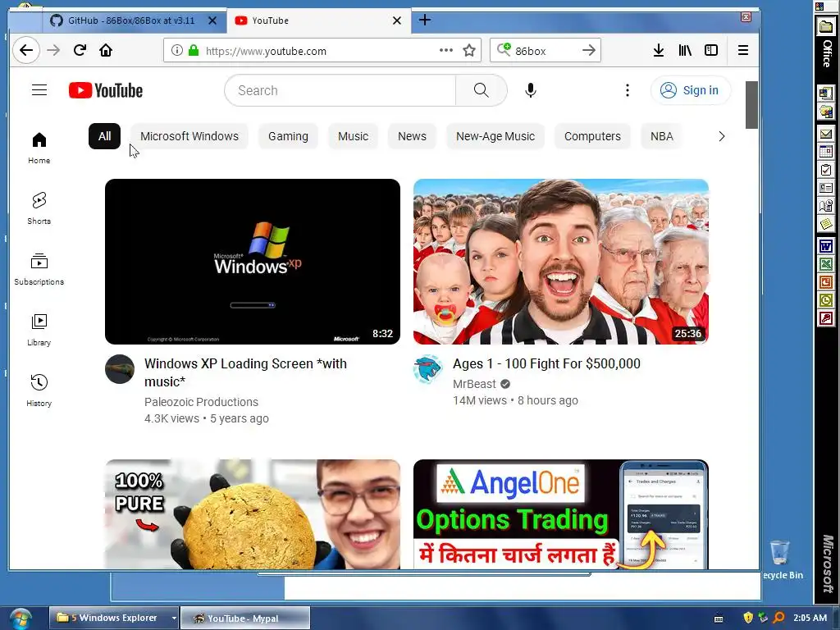Click the YouTube logo
The height and width of the screenshot is (630, 840).
pyautogui.click(x=106, y=90)
